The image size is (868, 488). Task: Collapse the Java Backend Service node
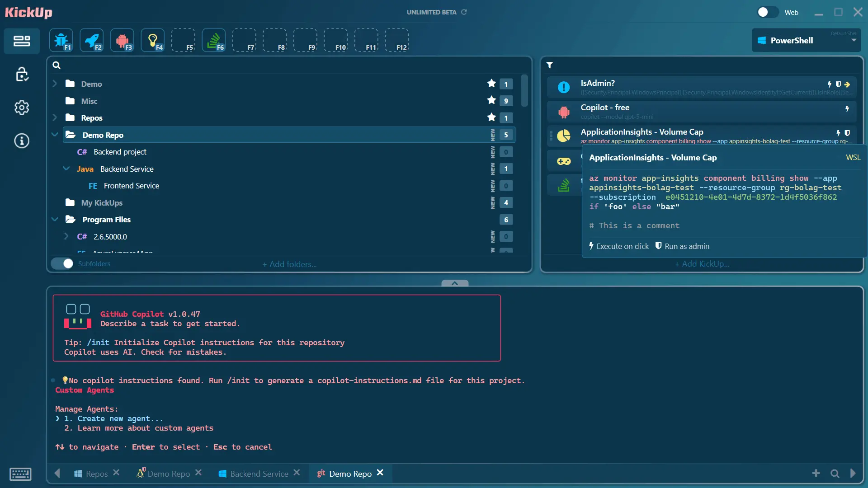pos(66,169)
